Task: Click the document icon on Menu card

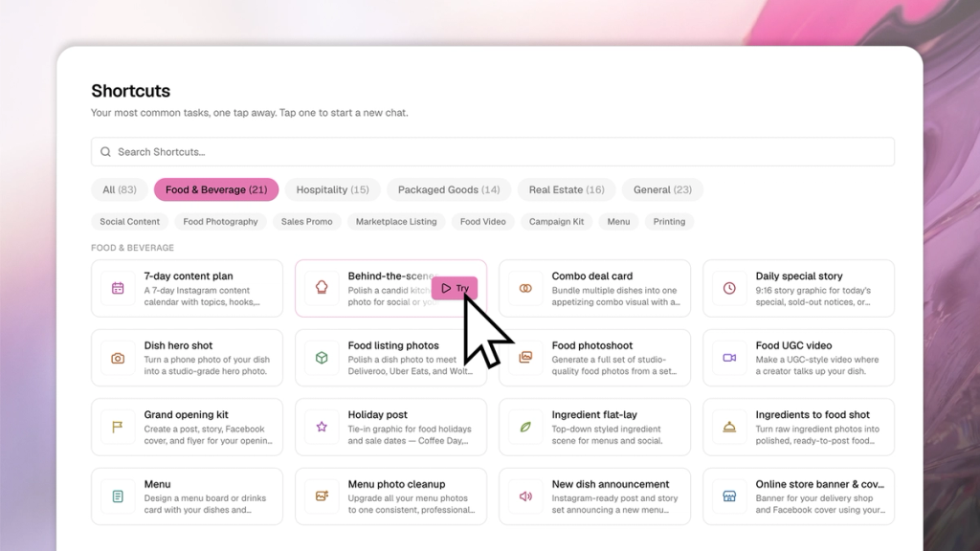Action: pyautogui.click(x=118, y=496)
